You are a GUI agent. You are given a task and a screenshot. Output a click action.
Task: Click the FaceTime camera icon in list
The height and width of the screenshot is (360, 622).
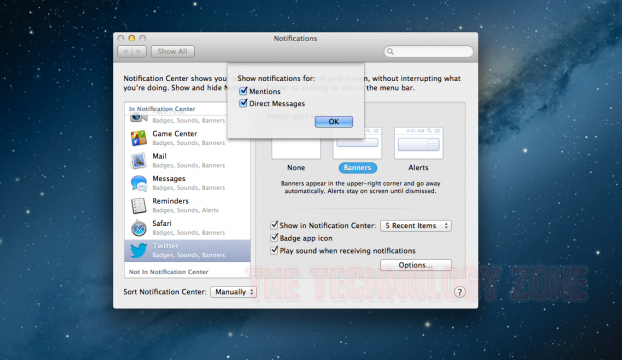coord(138,117)
